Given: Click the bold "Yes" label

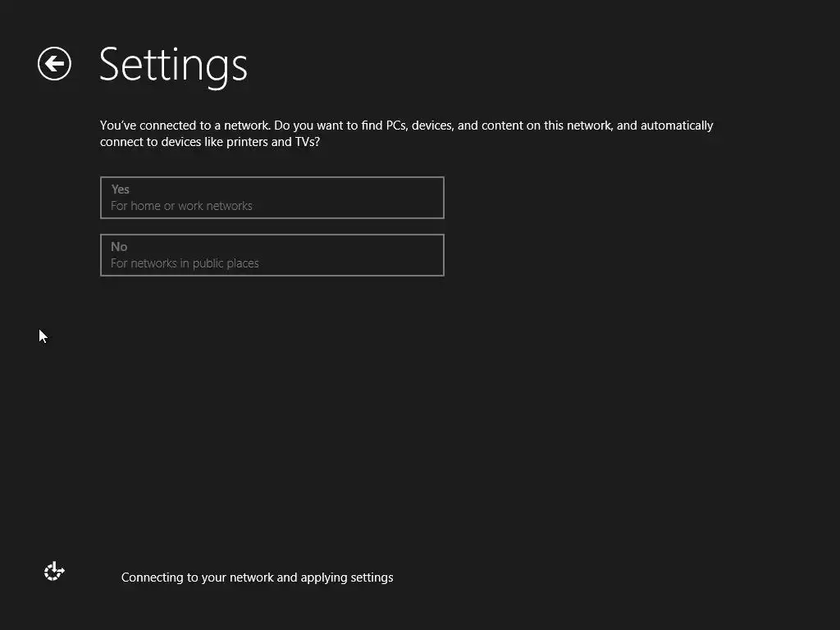Looking at the screenshot, I should tap(121, 189).
